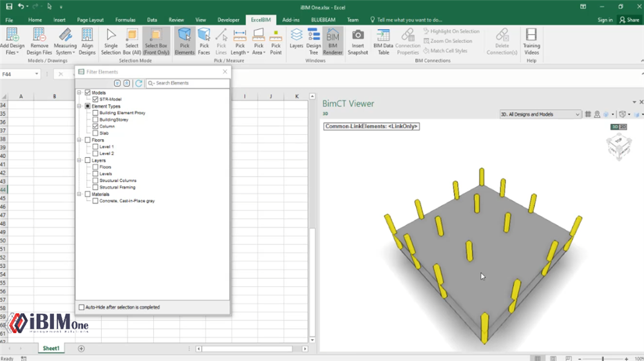Toggle the grid icon in BimCT Viewer

[588, 114]
